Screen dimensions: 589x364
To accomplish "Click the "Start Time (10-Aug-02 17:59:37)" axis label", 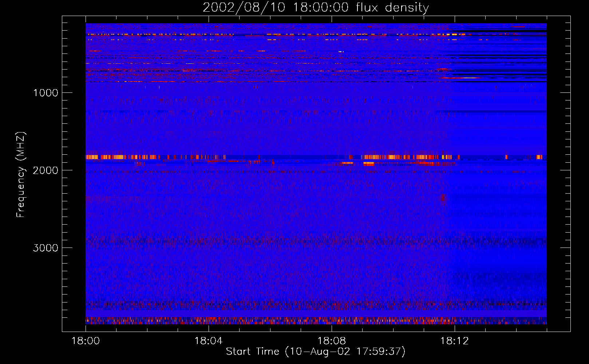I will [x=316, y=352].
